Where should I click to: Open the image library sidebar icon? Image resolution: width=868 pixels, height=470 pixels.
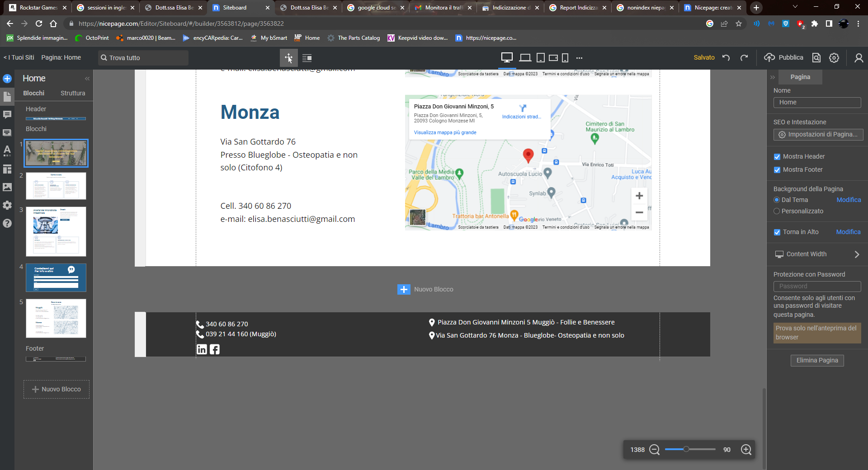7,187
